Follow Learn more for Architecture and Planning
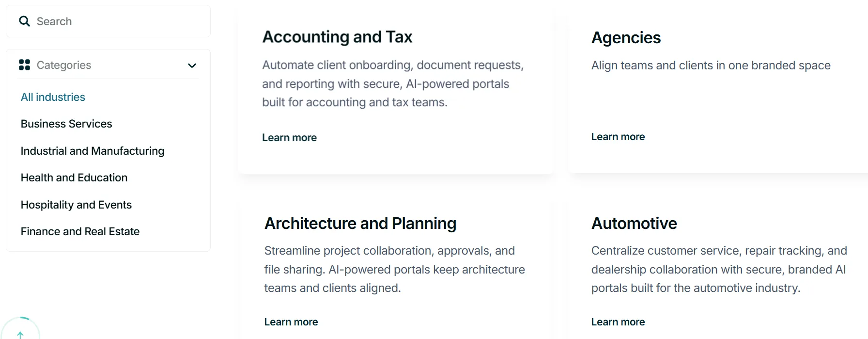Image resolution: width=868 pixels, height=339 pixels. [291, 322]
